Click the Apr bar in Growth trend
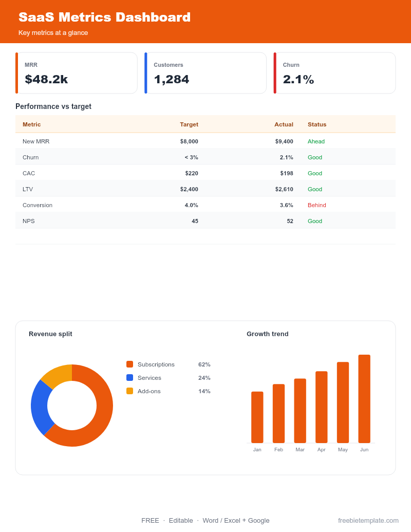Viewport: 411px width, 532px height. click(322, 407)
